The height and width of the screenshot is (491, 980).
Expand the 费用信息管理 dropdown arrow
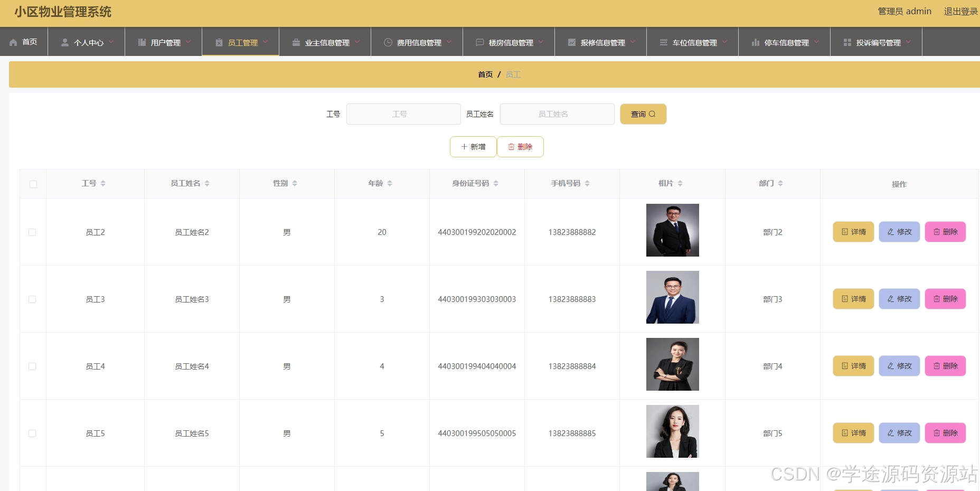[449, 42]
